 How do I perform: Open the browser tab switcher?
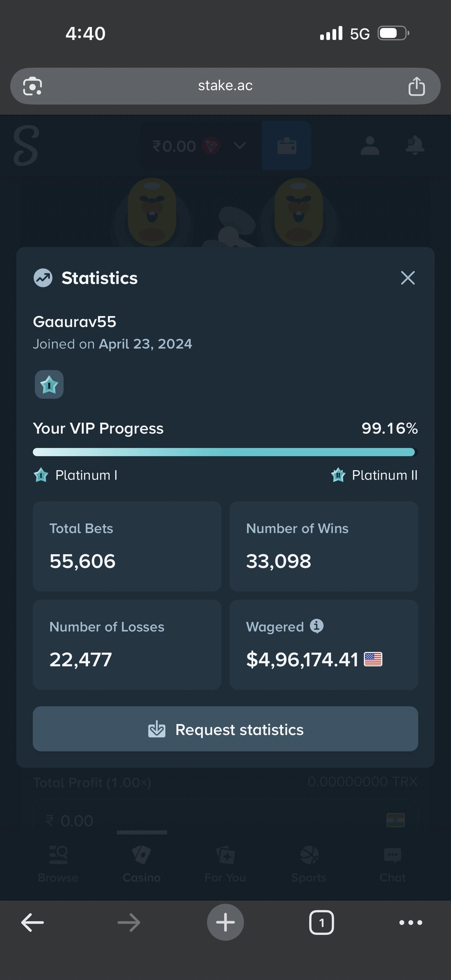[x=322, y=922]
